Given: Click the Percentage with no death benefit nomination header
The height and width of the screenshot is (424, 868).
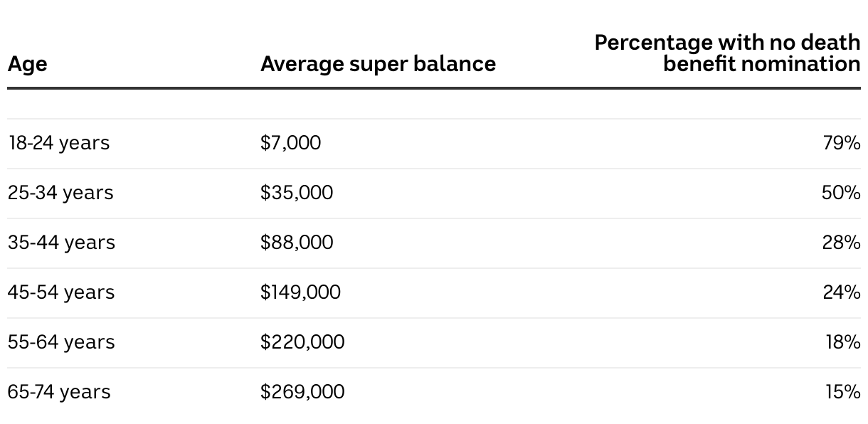Looking at the screenshot, I should 727,53.
